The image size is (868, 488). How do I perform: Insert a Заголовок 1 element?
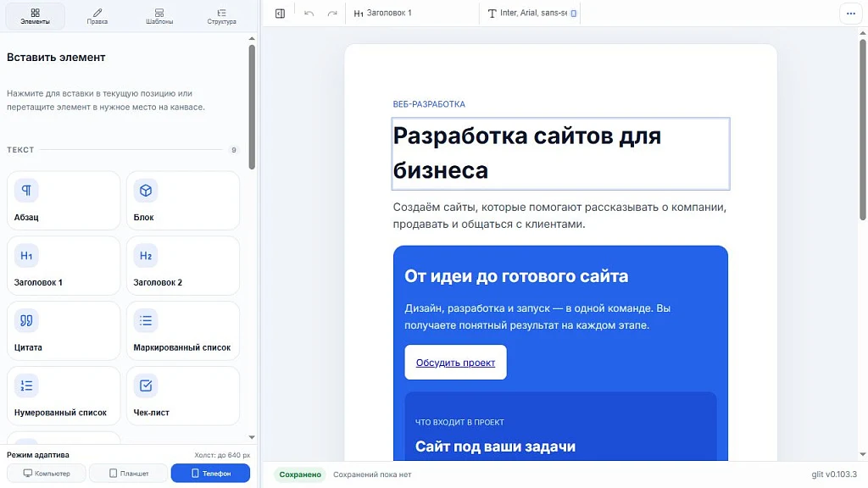click(64, 265)
